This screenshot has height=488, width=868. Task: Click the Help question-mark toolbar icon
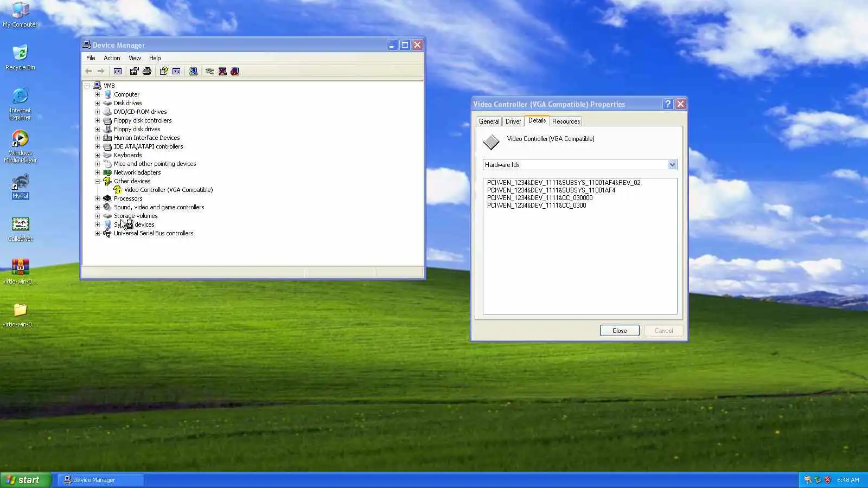(x=163, y=71)
